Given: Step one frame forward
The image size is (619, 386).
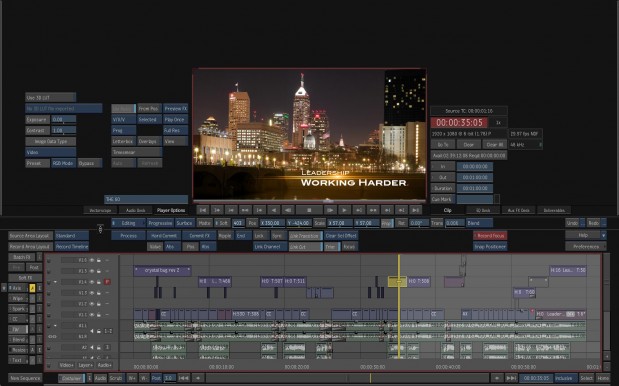Looking at the screenshot, I should click(330, 210).
